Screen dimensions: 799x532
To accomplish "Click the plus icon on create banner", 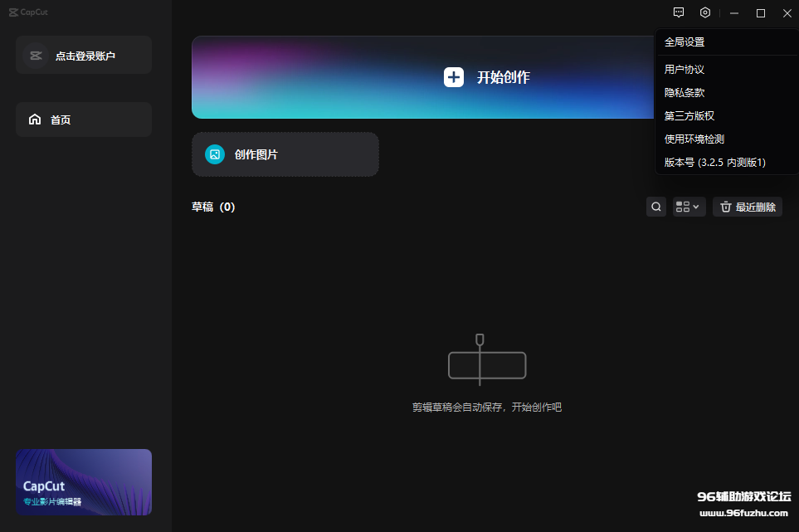I will [x=454, y=77].
